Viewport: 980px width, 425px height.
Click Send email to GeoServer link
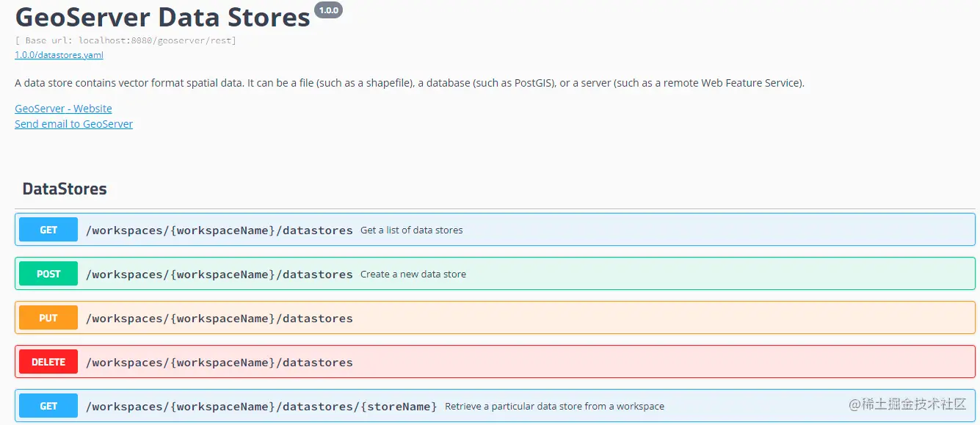click(73, 124)
